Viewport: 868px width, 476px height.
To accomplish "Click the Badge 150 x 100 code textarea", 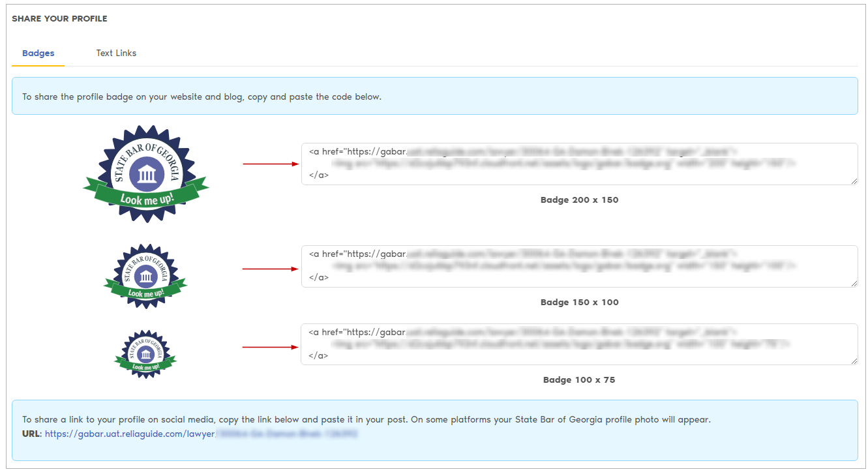I will point(579,266).
